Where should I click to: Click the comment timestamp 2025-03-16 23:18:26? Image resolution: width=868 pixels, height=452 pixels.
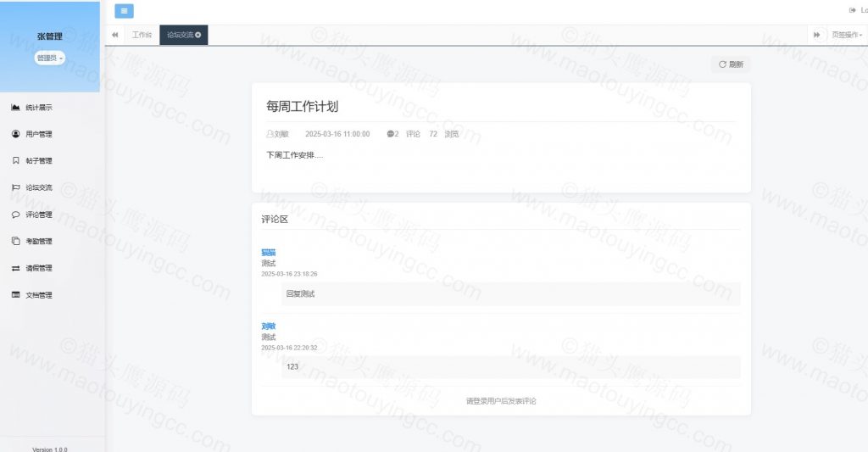(x=290, y=274)
